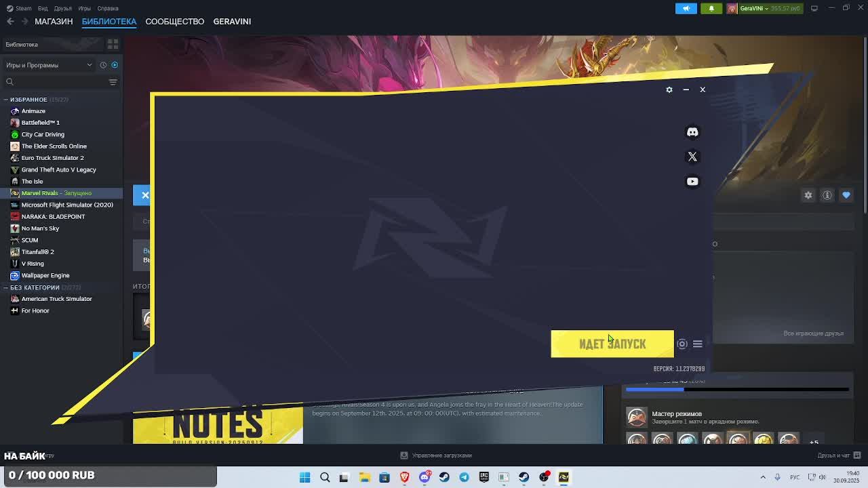Open Telegram from the taskbar

click(464, 477)
